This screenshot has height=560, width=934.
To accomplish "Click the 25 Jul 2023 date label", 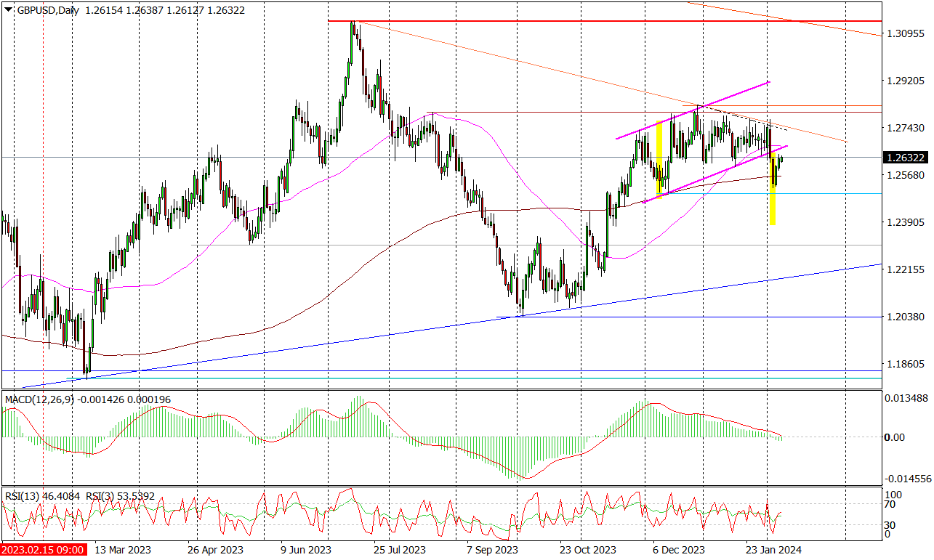I will click(398, 550).
